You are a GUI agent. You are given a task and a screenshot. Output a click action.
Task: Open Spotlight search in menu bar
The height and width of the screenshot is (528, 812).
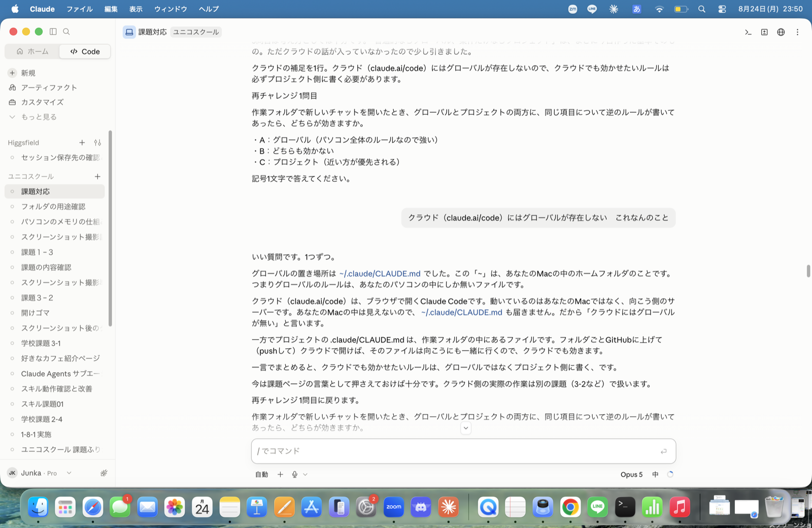(702, 9)
